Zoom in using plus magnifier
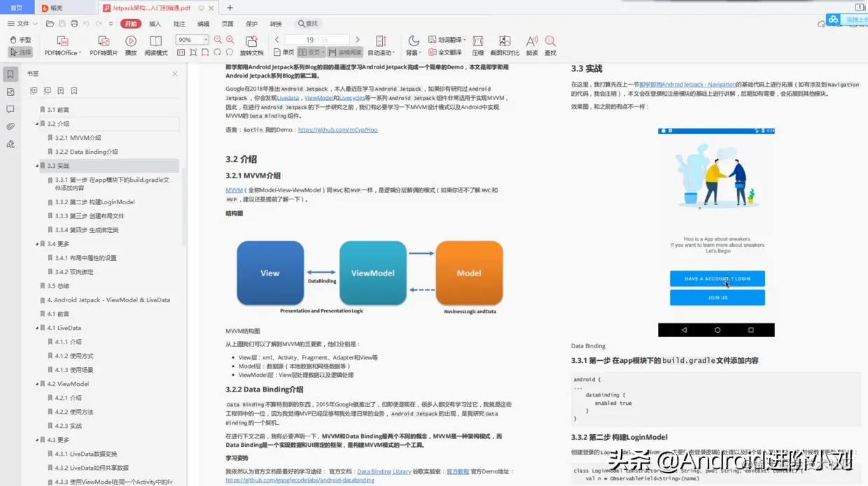 pos(230,40)
